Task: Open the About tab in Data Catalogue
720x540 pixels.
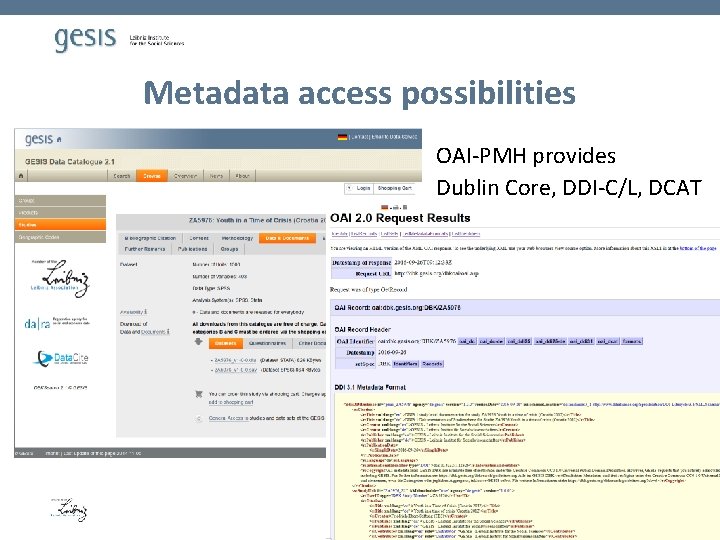Action: (x=242, y=176)
